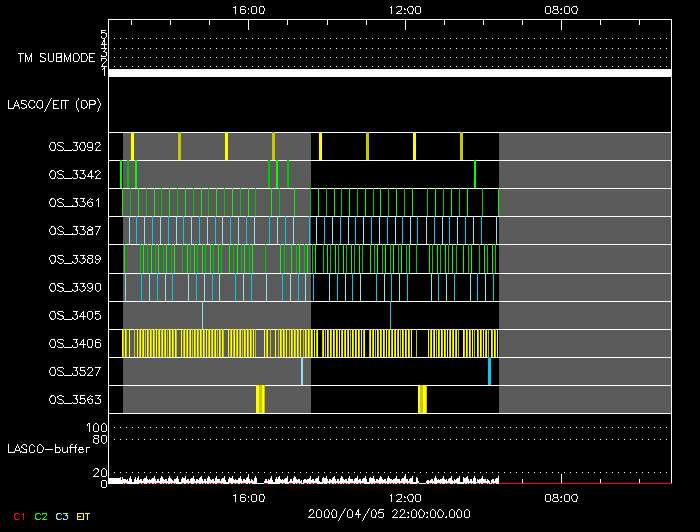
Task: Click the red C1 legend entry
Action: click(17, 515)
